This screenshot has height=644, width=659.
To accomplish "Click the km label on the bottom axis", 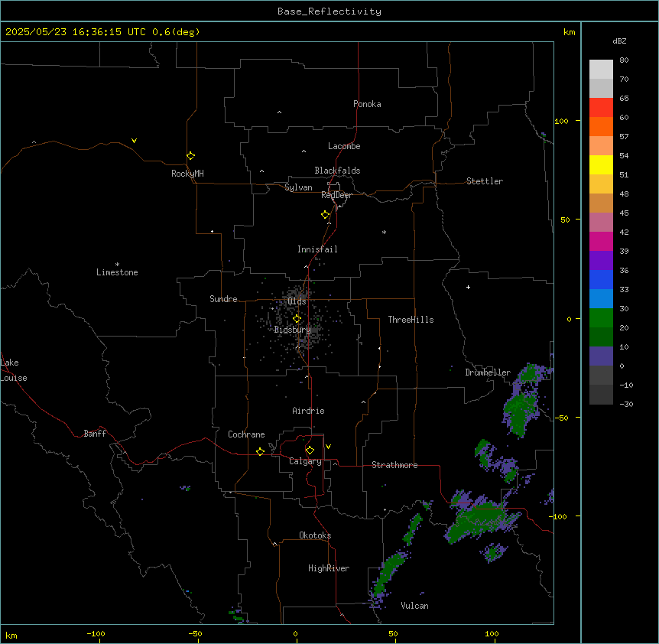I will coord(11,635).
